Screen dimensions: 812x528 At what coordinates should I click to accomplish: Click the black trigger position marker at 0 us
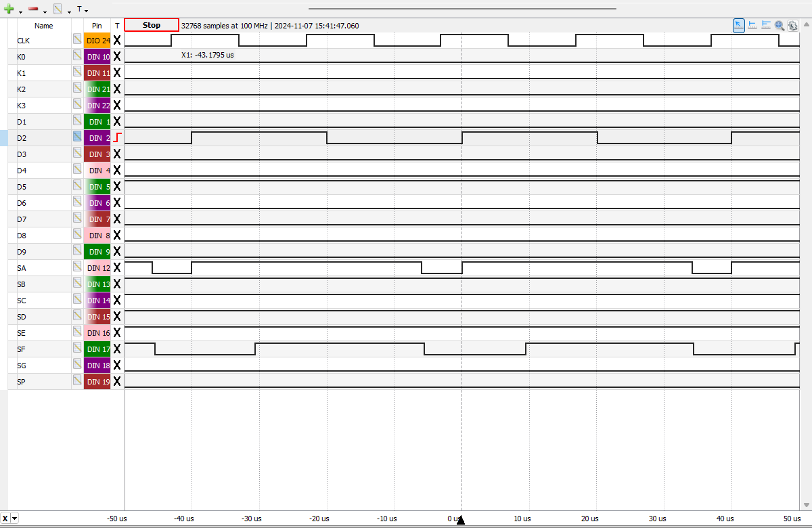coord(461,520)
